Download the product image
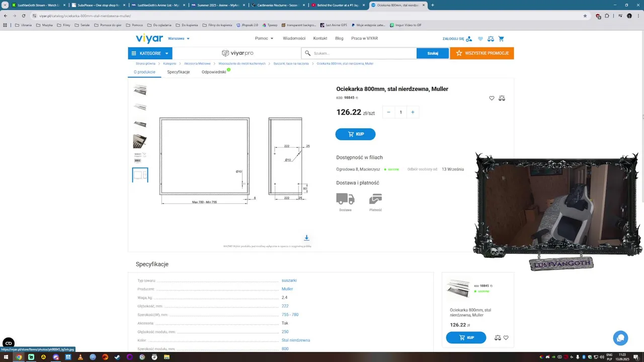The height and width of the screenshot is (362, 644). (x=306, y=238)
